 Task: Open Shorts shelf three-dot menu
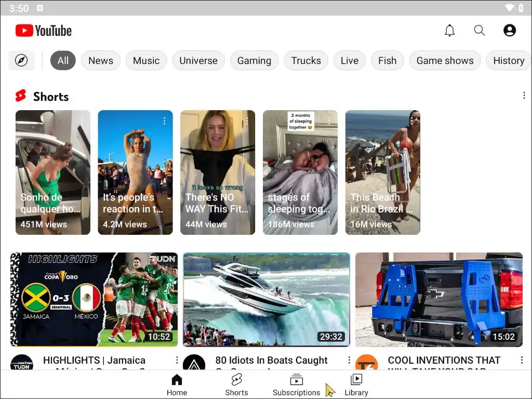(x=524, y=96)
